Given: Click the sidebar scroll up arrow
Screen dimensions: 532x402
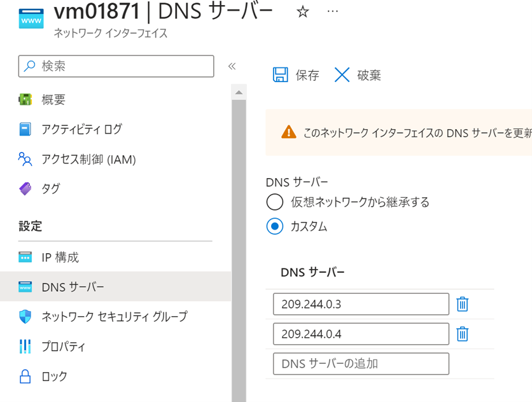Looking at the screenshot, I should [239, 92].
